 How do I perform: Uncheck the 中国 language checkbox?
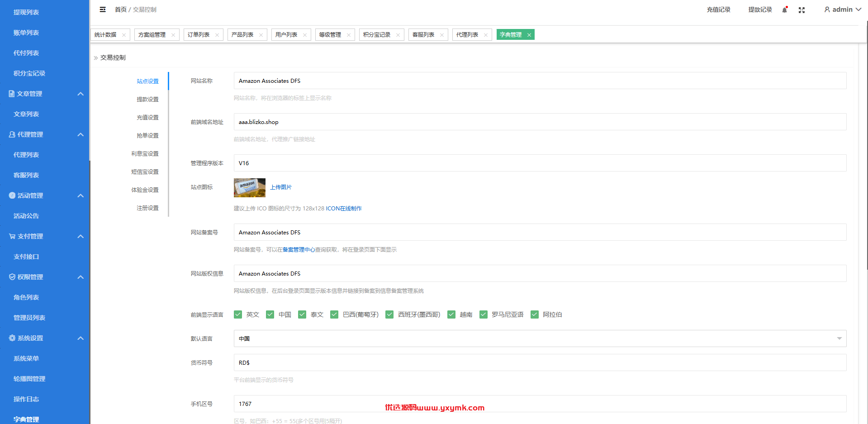point(270,314)
